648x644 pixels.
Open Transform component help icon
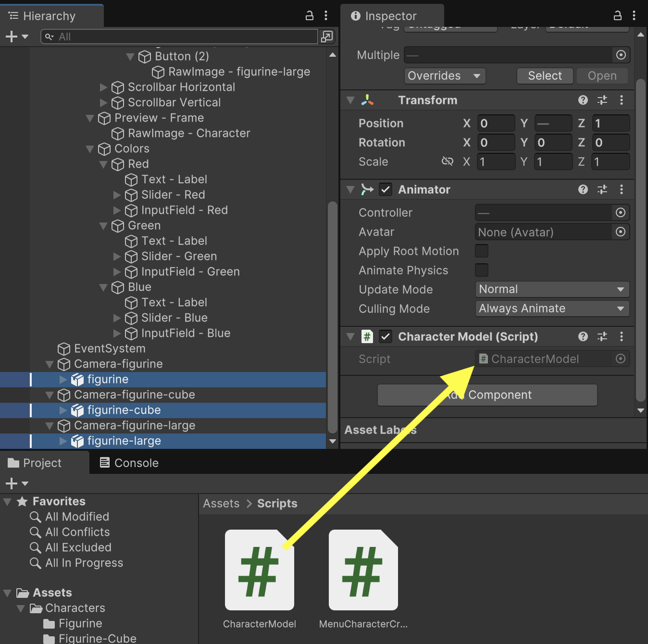(583, 100)
